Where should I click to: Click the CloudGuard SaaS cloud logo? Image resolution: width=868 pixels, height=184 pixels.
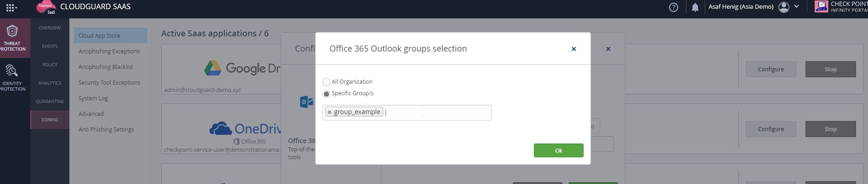pyautogui.click(x=46, y=7)
